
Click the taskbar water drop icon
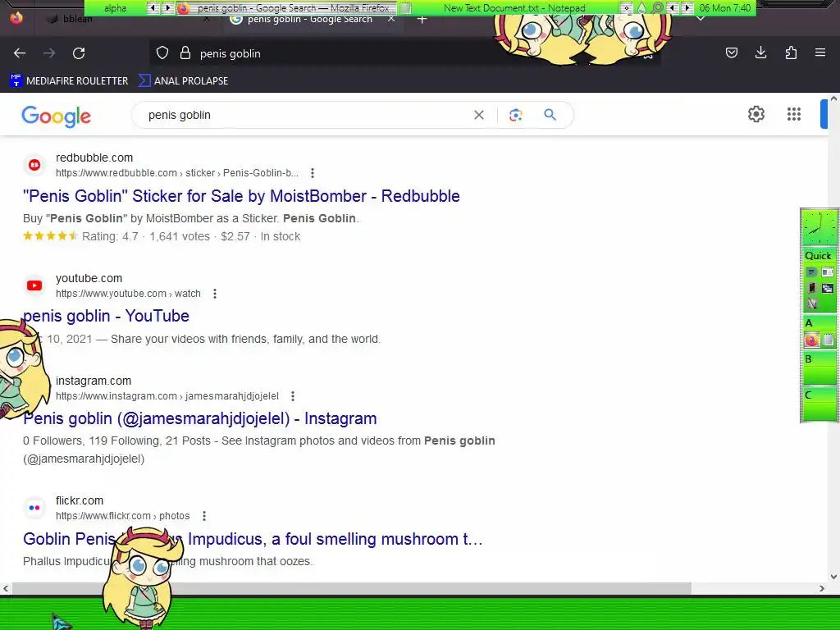(x=641, y=7)
